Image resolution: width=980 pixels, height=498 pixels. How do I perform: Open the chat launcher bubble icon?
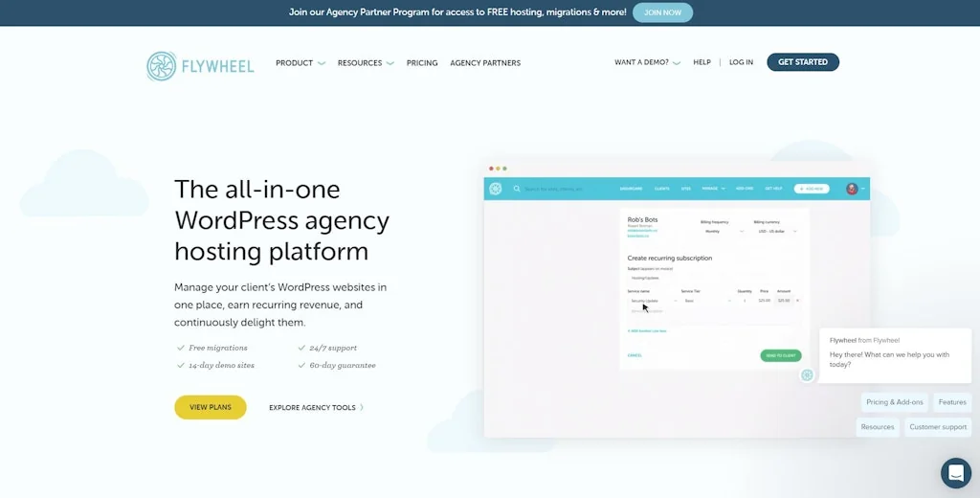pos(956,473)
